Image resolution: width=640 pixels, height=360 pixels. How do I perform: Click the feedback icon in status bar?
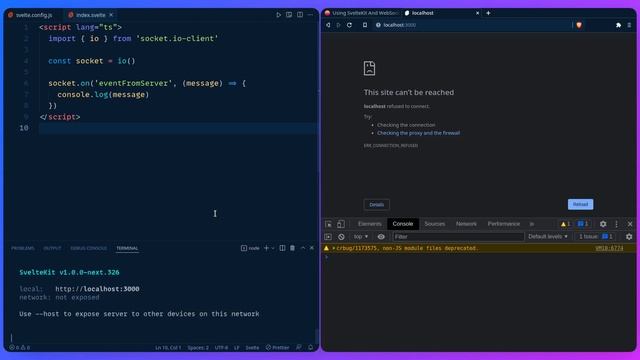(299, 347)
